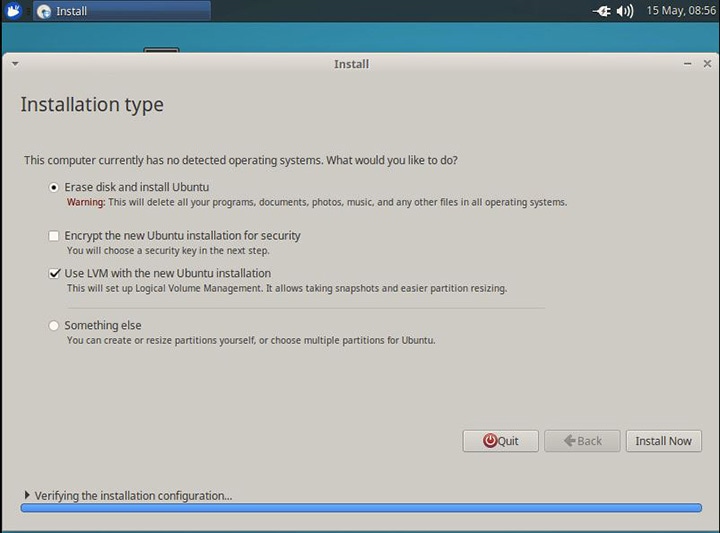Close the Install window
The width and height of the screenshot is (720, 533).
coord(707,64)
